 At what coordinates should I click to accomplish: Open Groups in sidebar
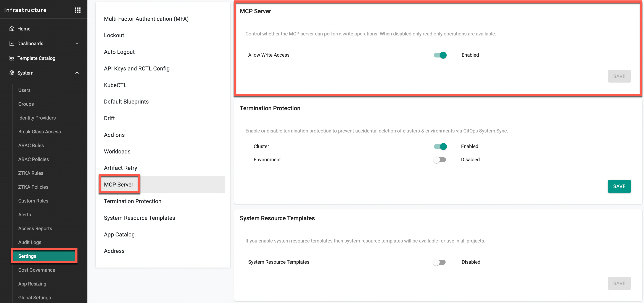point(26,104)
